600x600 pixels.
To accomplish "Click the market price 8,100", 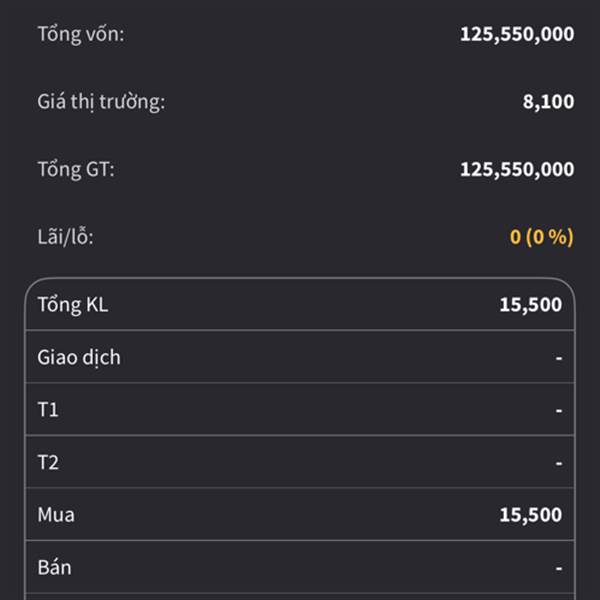I will click(x=548, y=102).
